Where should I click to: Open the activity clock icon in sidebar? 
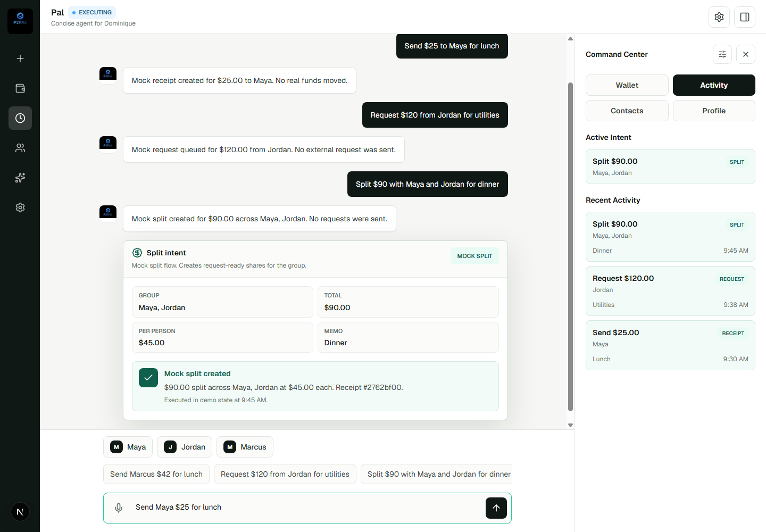(20, 118)
